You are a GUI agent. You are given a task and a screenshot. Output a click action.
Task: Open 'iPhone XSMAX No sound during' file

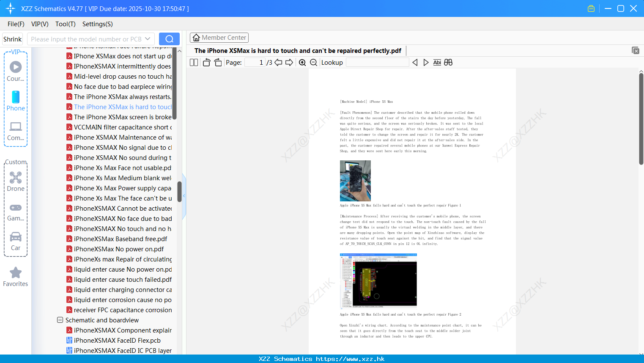pyautogui.click(x=119, y=158)
